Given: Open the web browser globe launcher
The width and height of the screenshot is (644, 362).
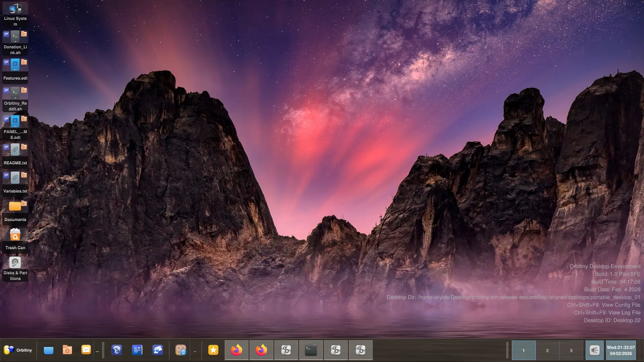Looking at the screenshot, I should click(117, 350).
